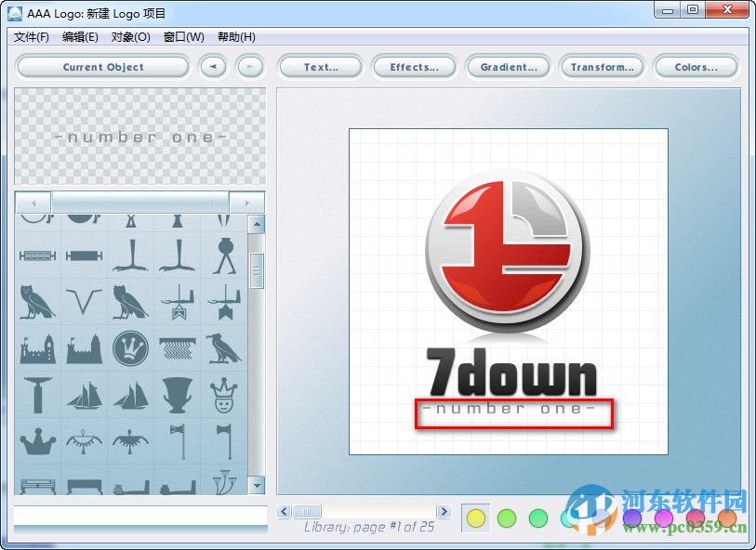Select the red 1 emblem on canvas
The height and width of the screenshot is (550, 756).
[507, 252]
